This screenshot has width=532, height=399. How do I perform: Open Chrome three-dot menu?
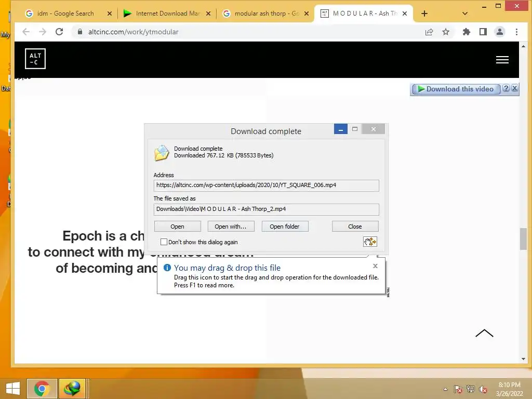[x=517, y=32]
